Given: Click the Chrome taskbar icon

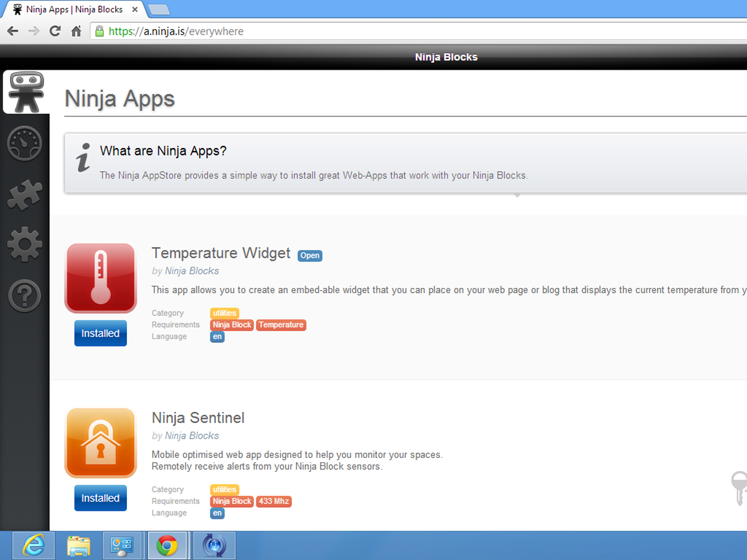Looking at the screenshot, I should pos(167,546).
